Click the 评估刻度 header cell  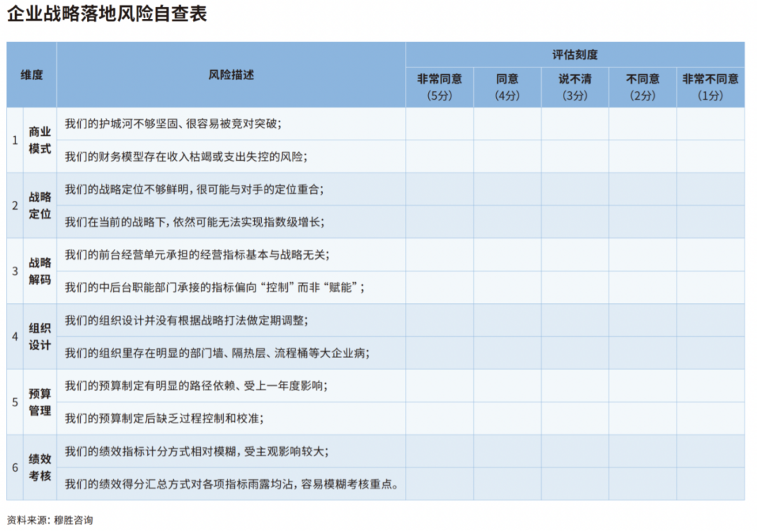pyautogui.click(x=574, y=55)
